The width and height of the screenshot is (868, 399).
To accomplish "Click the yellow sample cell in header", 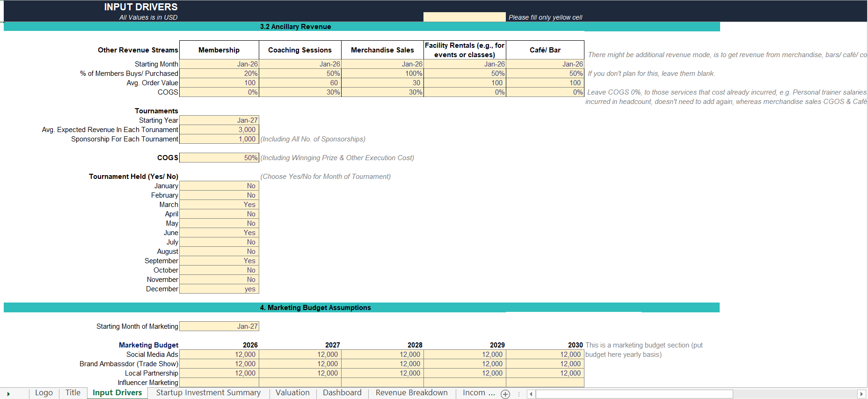I will click(464, 17).
